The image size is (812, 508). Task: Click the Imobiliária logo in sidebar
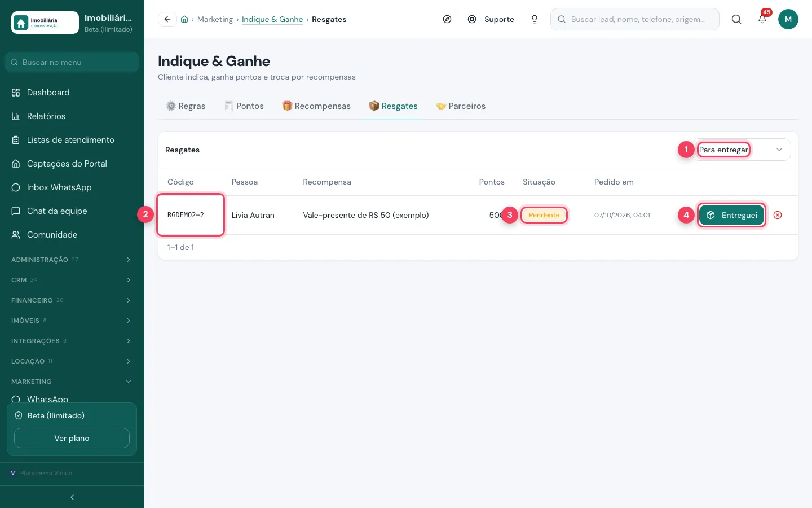[45, 23]
